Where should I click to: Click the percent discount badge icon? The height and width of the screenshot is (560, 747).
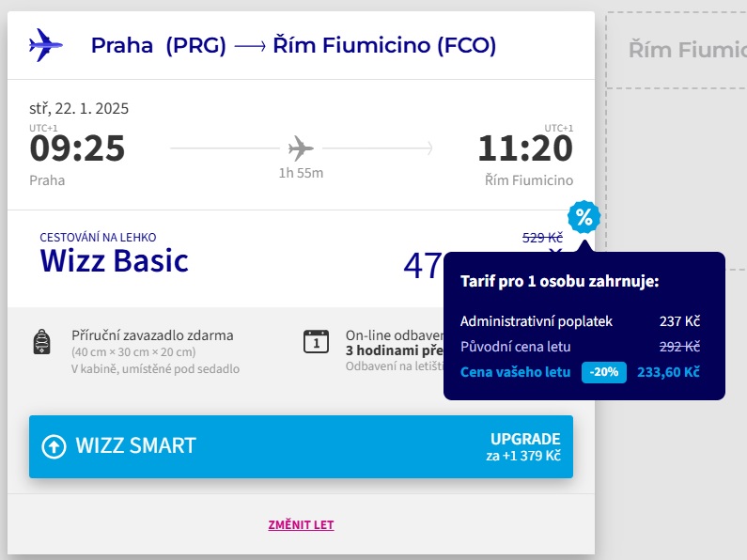pyautogui.click(x=584, y=218)
